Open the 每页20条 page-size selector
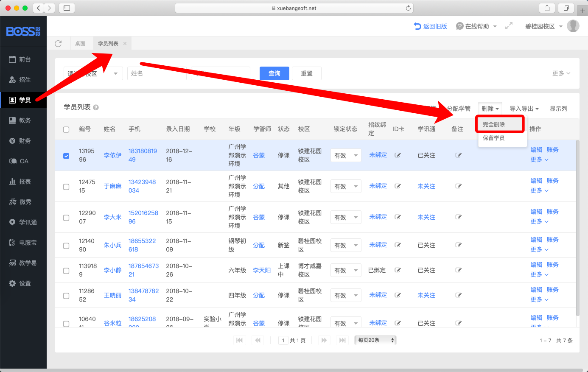This screenshot has height=372, width=588. point(375,340)
